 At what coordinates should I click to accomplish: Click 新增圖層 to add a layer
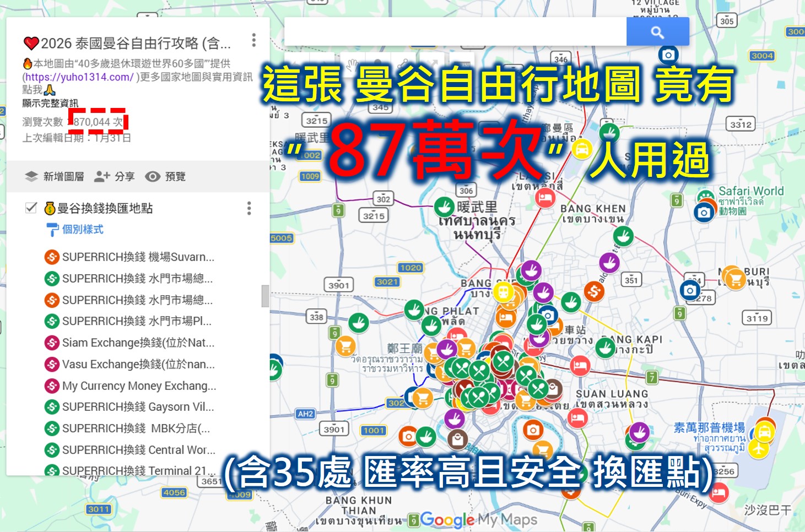pyautogui.click(x=55, y=176)
